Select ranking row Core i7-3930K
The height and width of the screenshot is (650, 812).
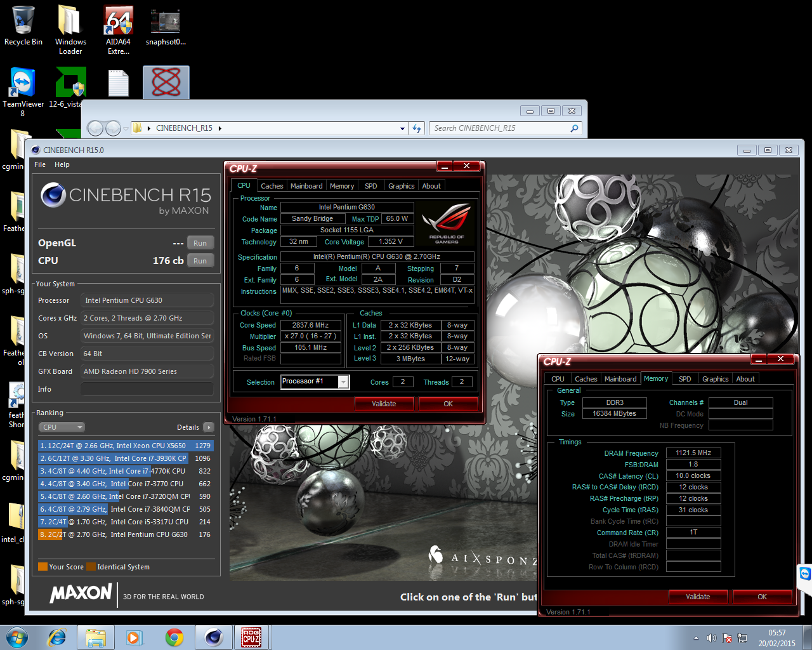click(x=126, y=458)
